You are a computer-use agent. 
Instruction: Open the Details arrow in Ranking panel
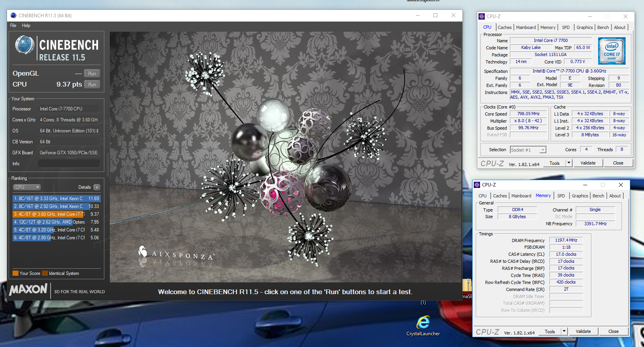[97, 187]
